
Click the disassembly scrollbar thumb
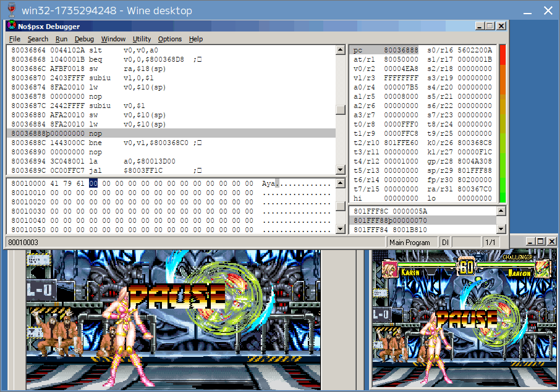[x=341, y=110]
